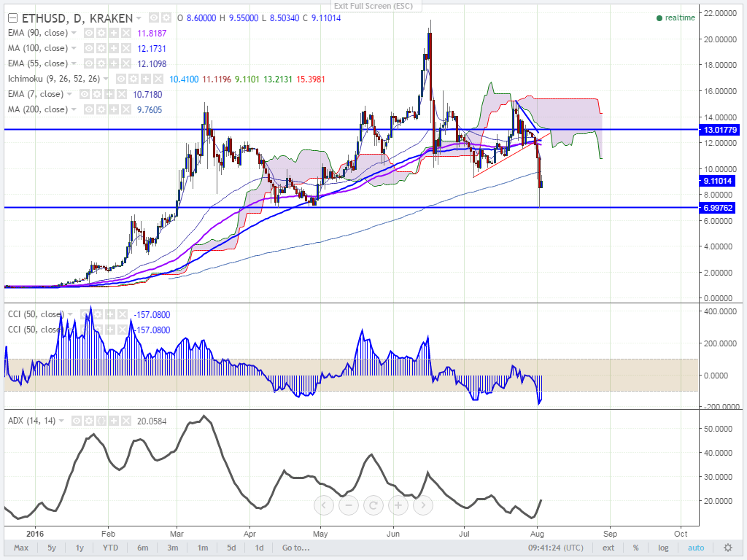Expand the ETHUSD, D, KRAKEN dropdown arrow
The image size is (747, 560).
pyautogui.click(x=139, y=18)
